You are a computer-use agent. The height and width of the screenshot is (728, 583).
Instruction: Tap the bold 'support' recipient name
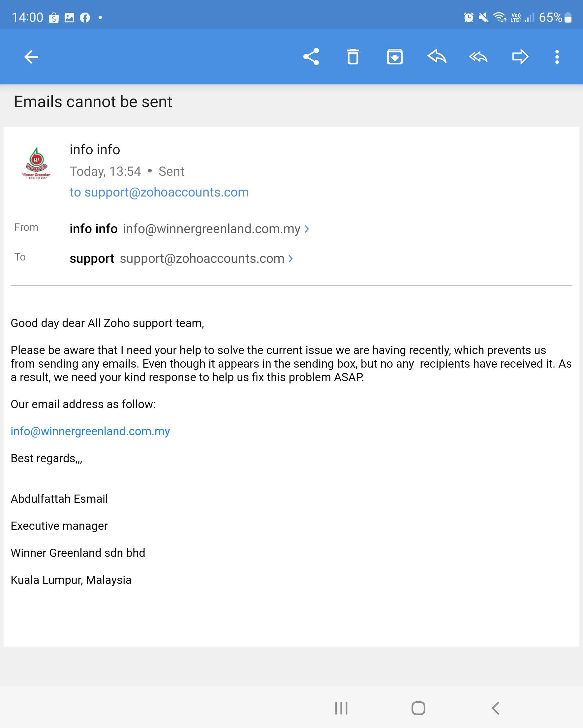[x=92, y=258]
